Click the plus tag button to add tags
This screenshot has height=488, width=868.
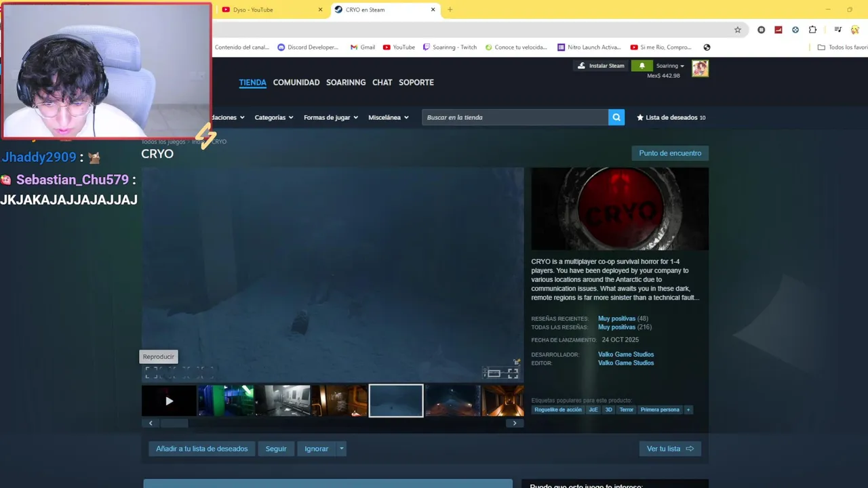pyautogui.click(x=688, y=409)
